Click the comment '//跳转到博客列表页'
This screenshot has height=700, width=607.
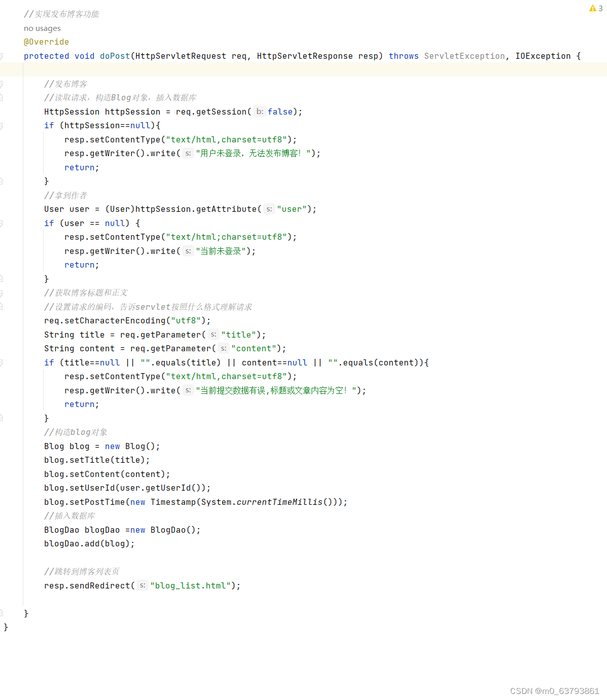point(82,572)
